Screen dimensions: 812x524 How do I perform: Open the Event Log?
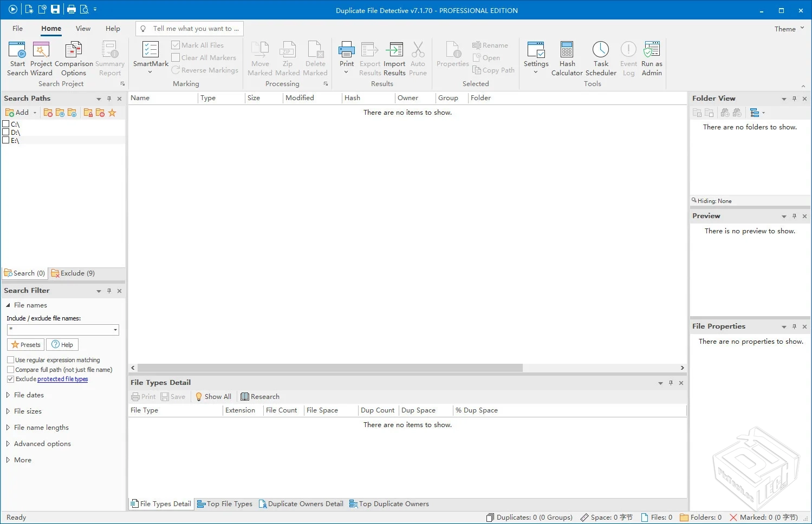(628, 57)
